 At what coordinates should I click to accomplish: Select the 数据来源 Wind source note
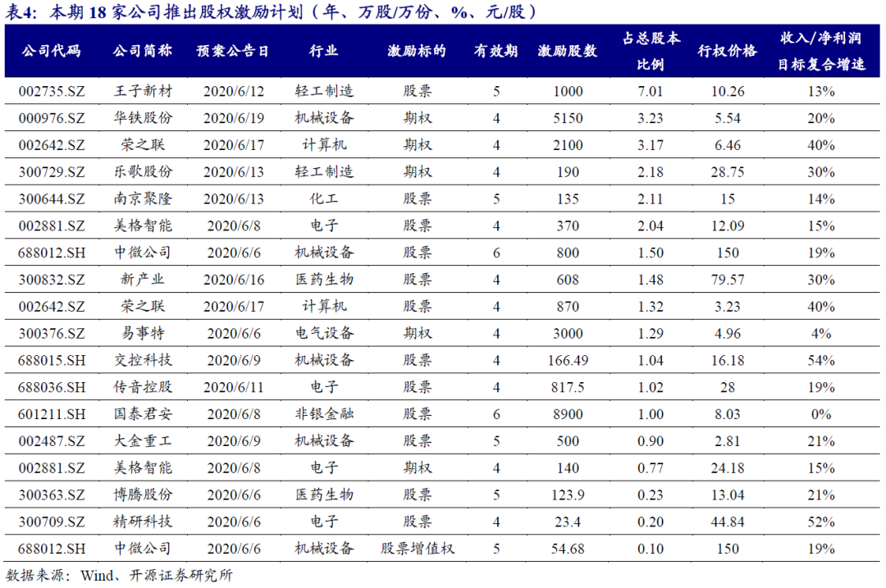pyautogui.click(x=119, y=576)
